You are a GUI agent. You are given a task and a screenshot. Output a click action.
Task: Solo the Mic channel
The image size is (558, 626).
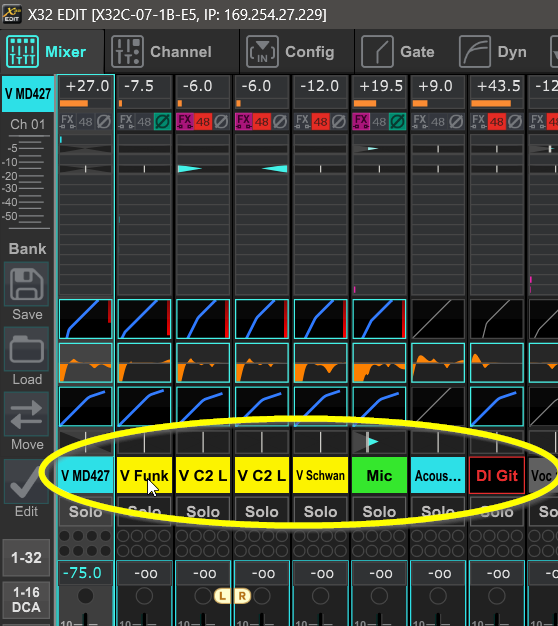pyautogui.click(x=379, y=511)
